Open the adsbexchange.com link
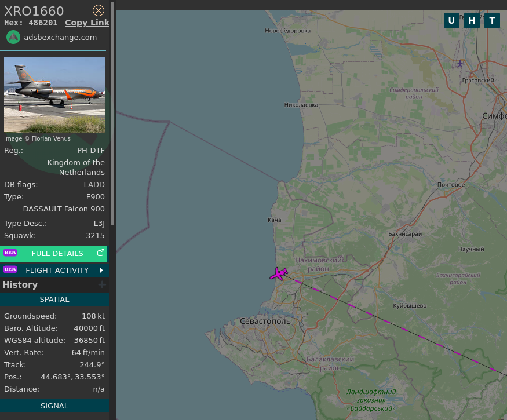Screen dimensions: 507x420 (60, 38)
